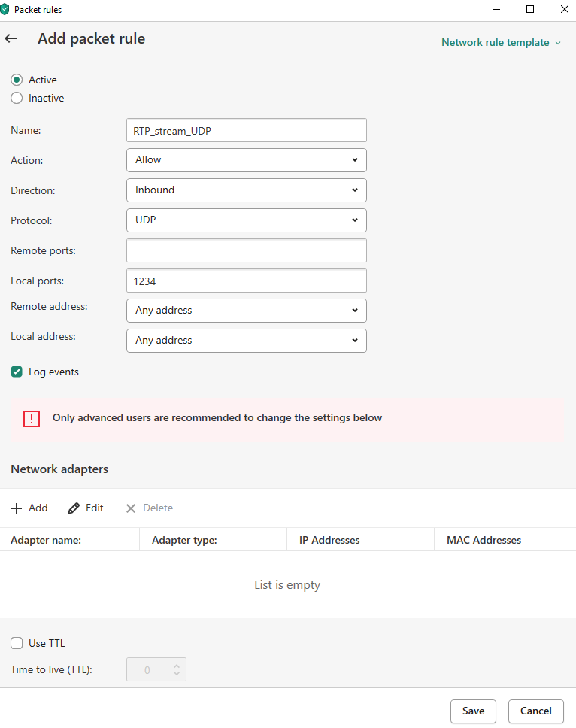Image resolution: width=576 pixels, height=728 pixels.
Task: Open the Action dropdown
Action: [246, 160]
